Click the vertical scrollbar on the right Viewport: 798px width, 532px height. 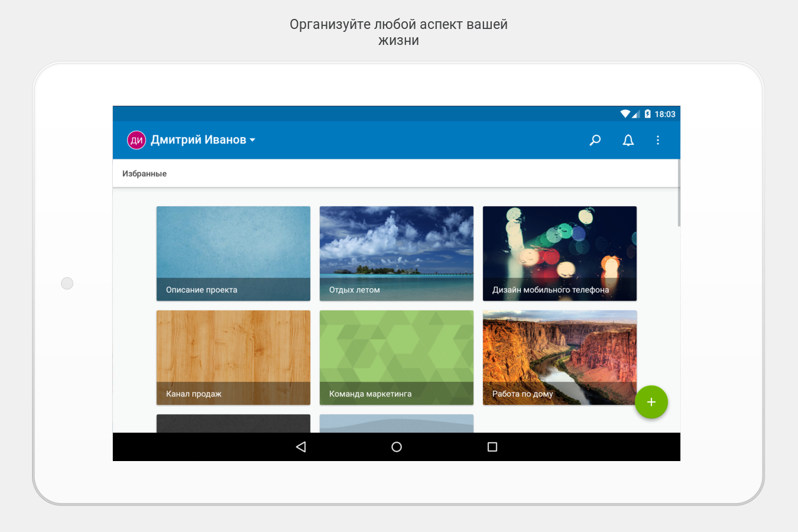[x=679, y=193]
